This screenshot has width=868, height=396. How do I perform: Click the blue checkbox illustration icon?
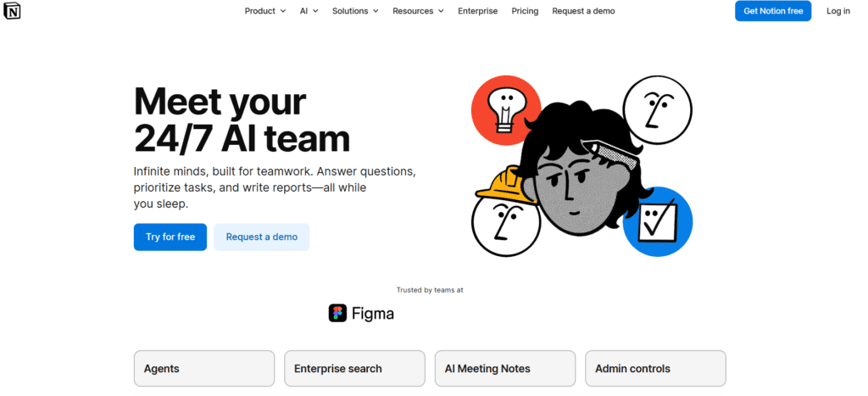pos(659,221)
